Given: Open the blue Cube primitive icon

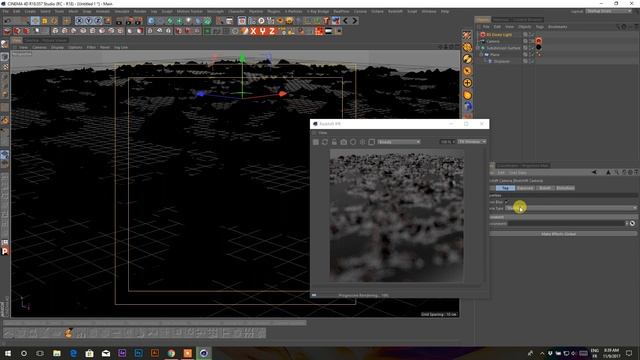Looking at the screenshot, I should [151, 20].
